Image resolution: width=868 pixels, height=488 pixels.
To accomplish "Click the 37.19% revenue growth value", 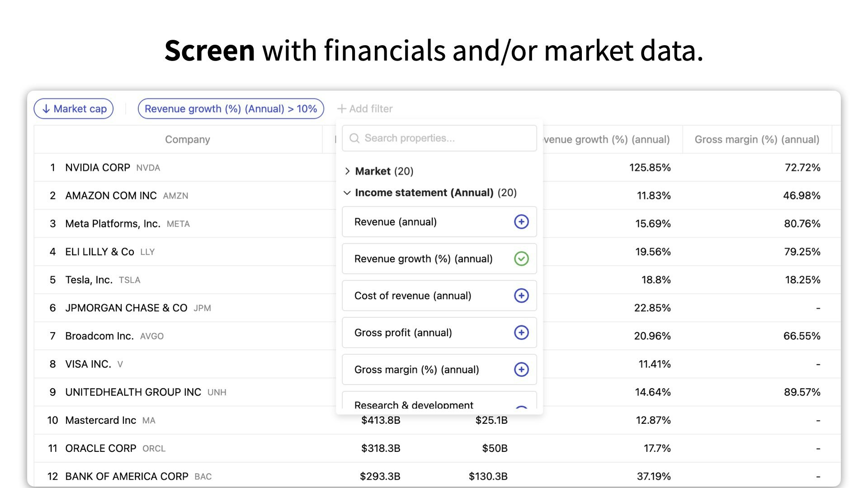I will click(x=654, y=476).
